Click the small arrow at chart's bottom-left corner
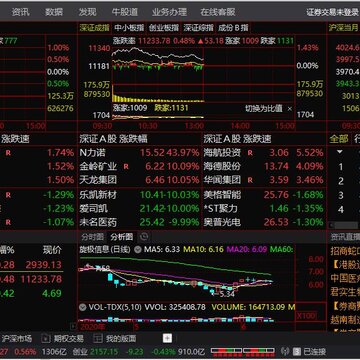The width and height of the screenshot is (360, 360). click(x=73, y=325)
